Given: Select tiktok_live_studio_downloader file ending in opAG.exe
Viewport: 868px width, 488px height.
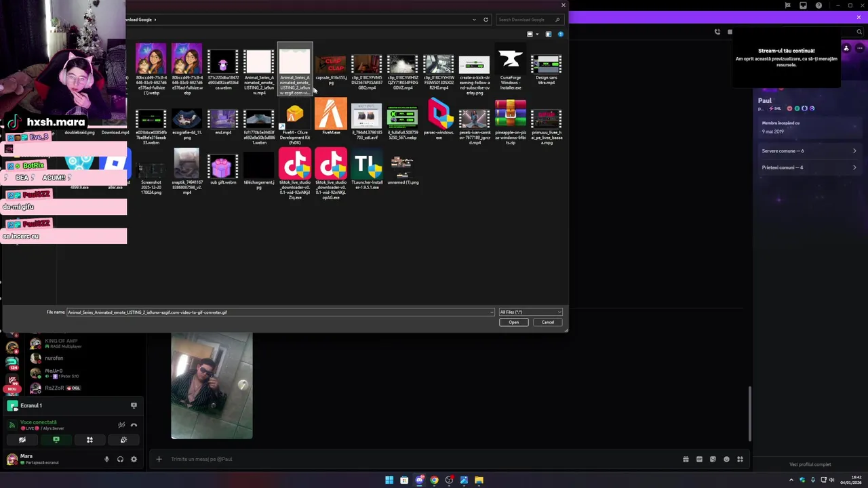Looking at the screenshot, I should tap(331, 175).
